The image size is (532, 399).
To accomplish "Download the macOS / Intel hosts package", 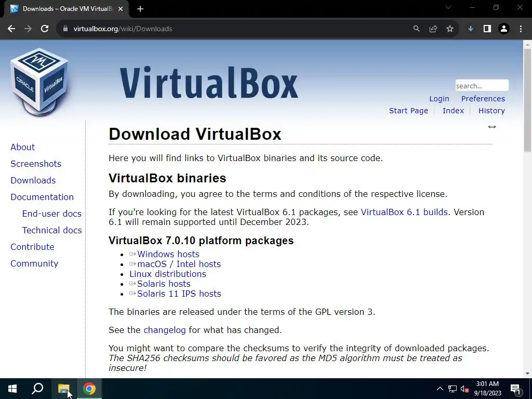I will [x=179, y=264].
